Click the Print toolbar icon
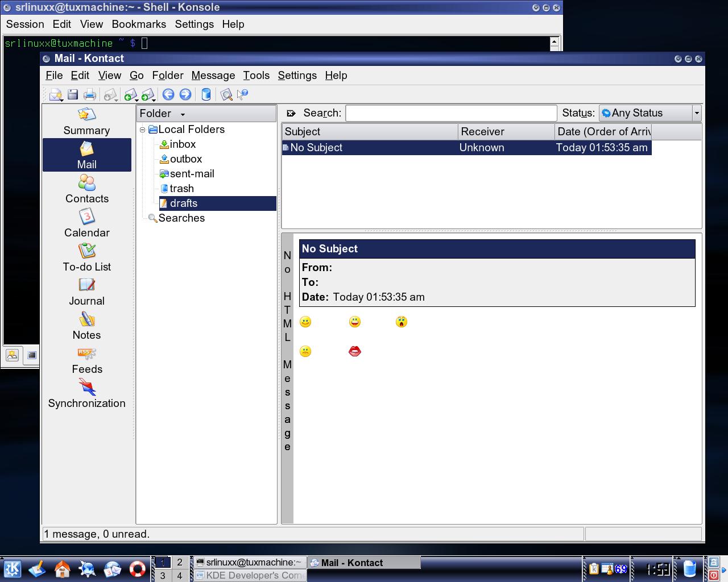Image resolution: width=728 pixels, height=582 pixels. [90, 94]
